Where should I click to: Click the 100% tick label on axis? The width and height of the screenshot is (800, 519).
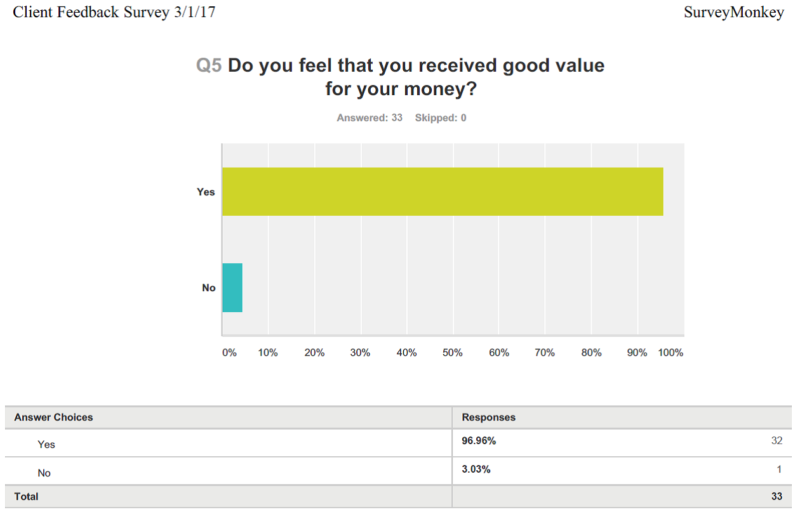point(670,353)
